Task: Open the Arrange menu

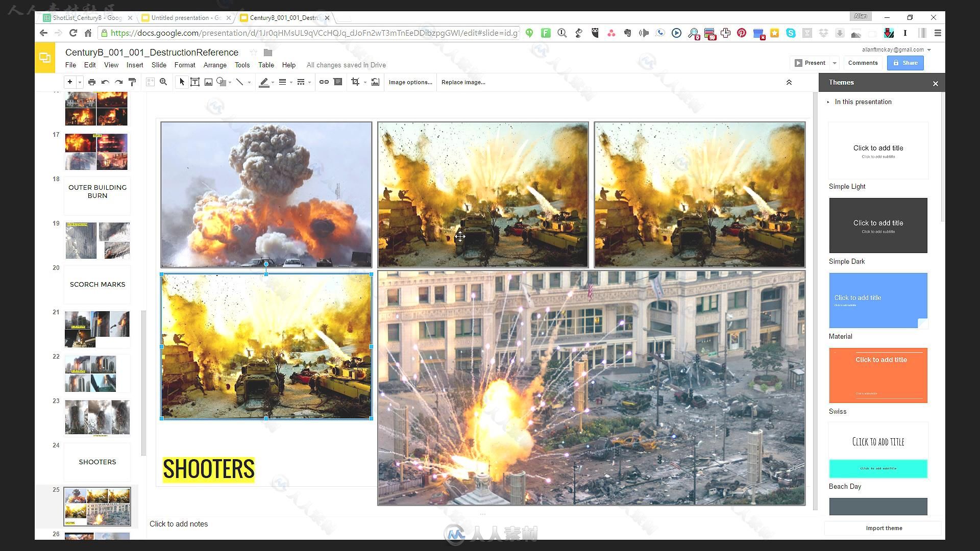Action: [x=215, y=65]
